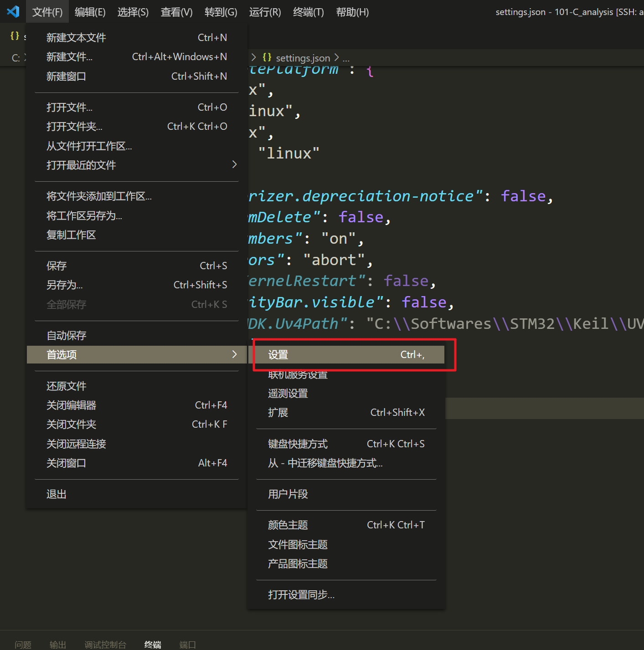Viewport: 644px width, 650px height.
Task: Click settings.json breadcrumb item
Action: [303, 58]
